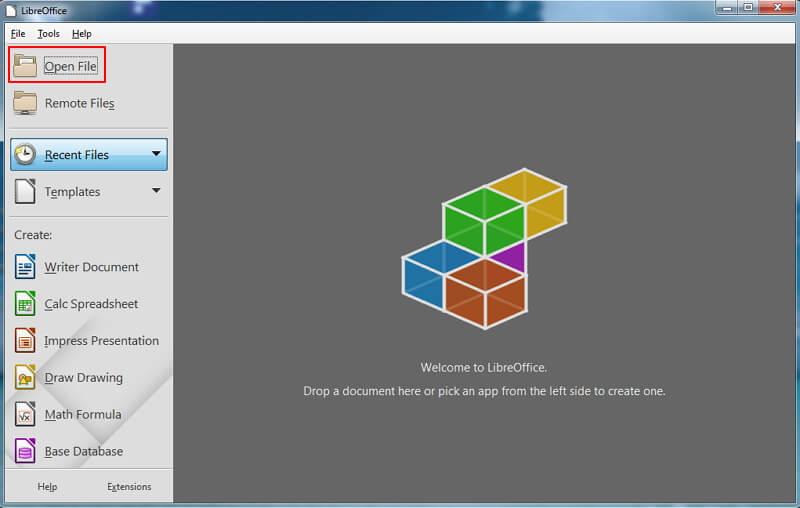The width and height of the screenshot is (800, 508).
Task: Click the Calc Spreadsheet icon
Action: (x=25, y=303)
